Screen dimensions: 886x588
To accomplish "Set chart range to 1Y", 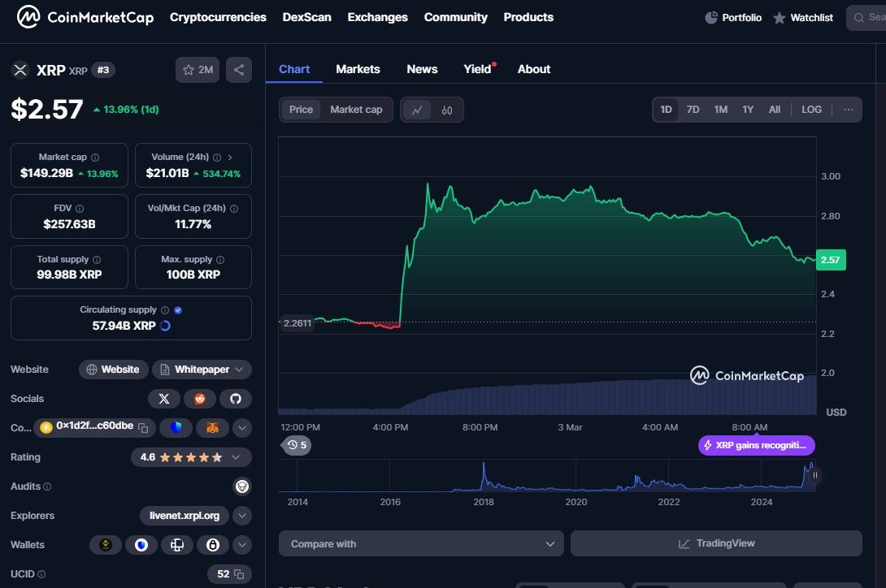I will coord(748,110).
